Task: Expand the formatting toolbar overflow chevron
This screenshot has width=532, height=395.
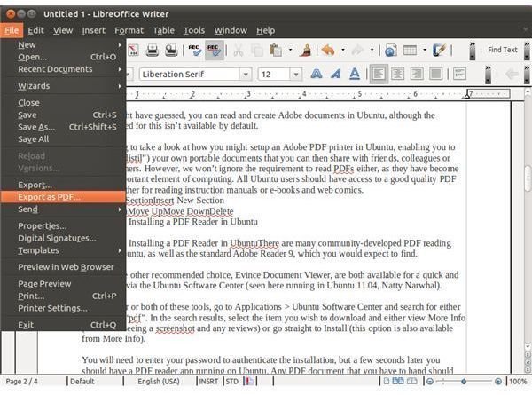Action: click(x=488, y=75)
